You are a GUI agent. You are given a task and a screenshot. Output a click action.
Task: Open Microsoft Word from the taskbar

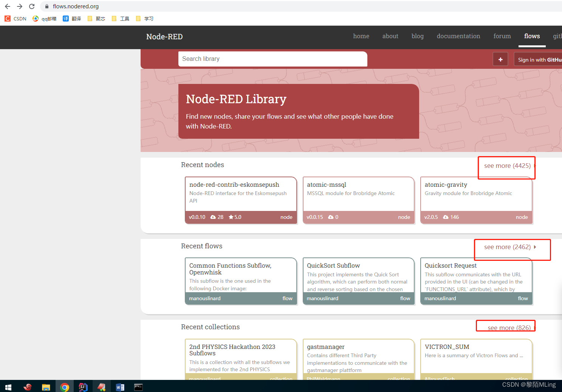[x=120, y=386]
